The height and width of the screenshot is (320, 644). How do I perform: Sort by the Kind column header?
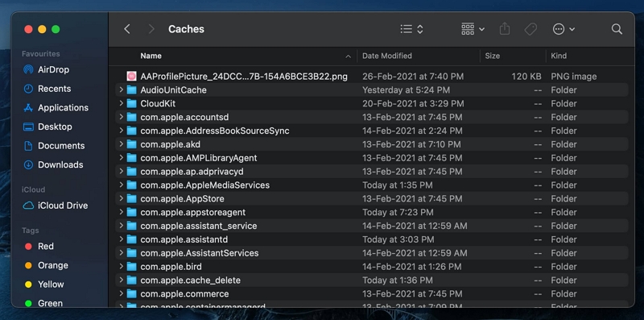559,56
